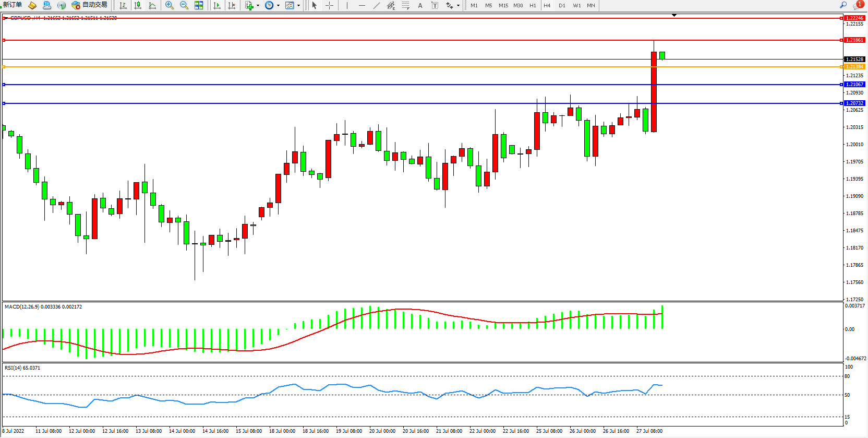868x438 pixels.
Task: Switch to the H1 timeframe
Action: [x=533, y=5]
